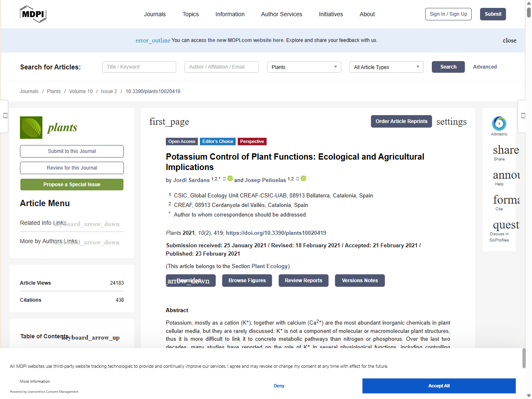Open article display settings icon
Image resolution: width=532 pixels, height=399 pixels.
(x=451, y=121)
